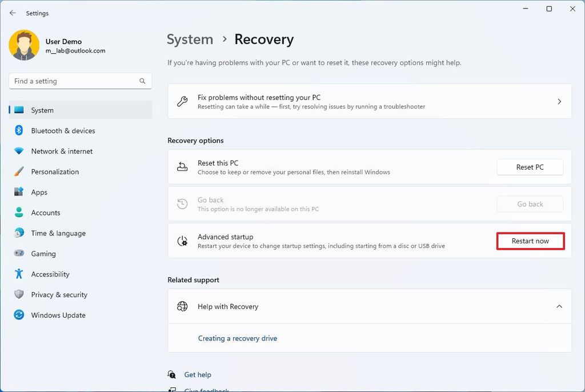Click the Bluetooth icon in sidebar

[19, 131]
